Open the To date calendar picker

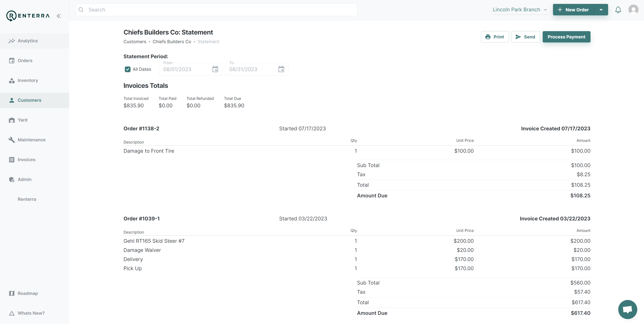pyautogui.click(x=281, y=69)
